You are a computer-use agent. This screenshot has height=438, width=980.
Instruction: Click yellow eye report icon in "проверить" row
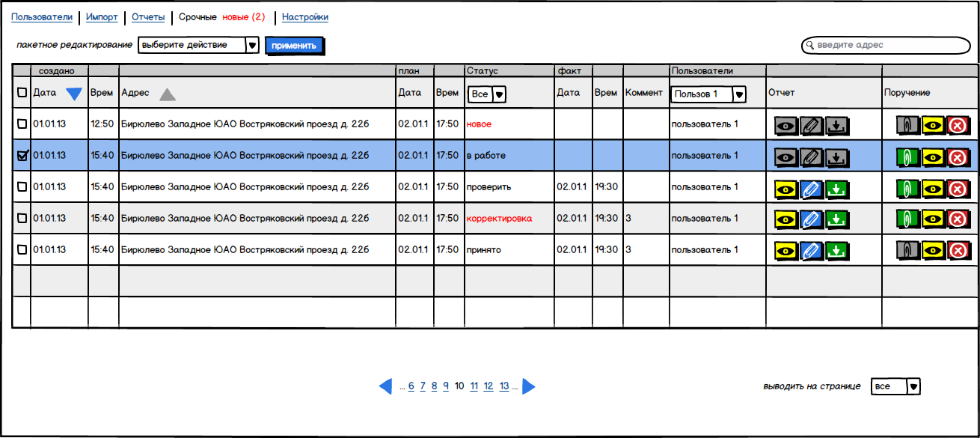pos(785,189)
